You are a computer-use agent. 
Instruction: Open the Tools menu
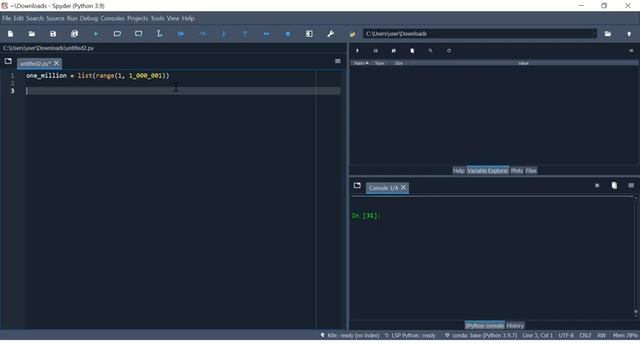(x=157, y=18)
